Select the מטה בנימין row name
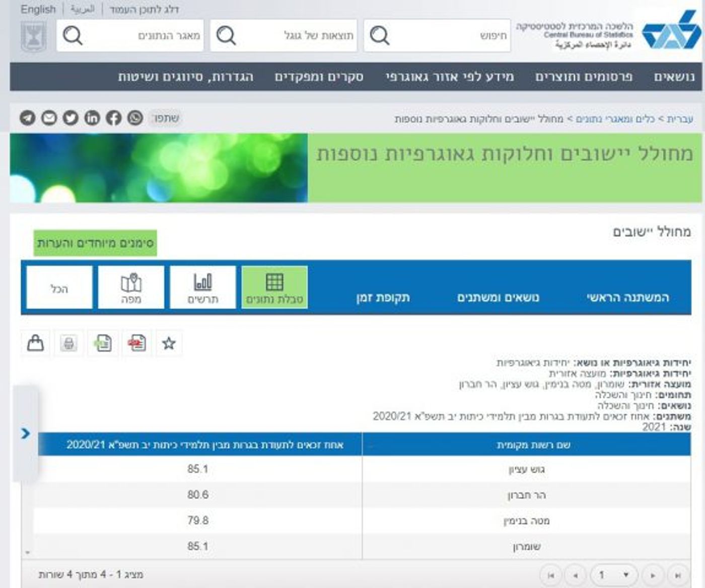The image size is (705, 588). tap(526, 521)
